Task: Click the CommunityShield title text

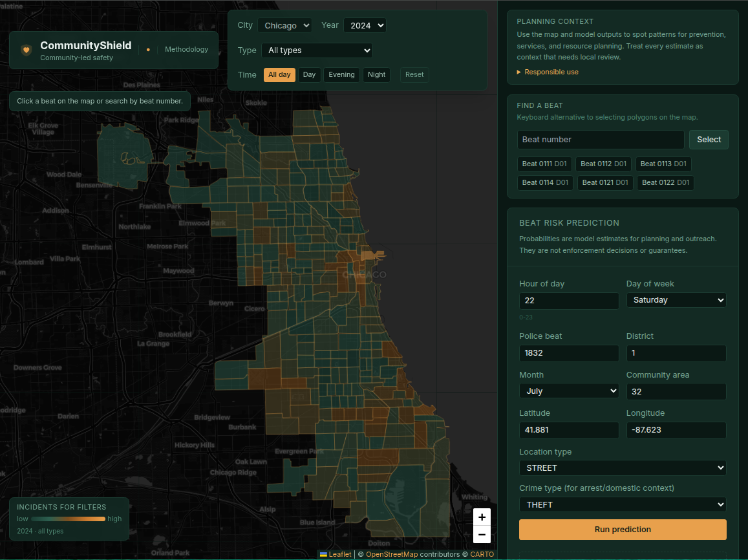Action: 86,45
